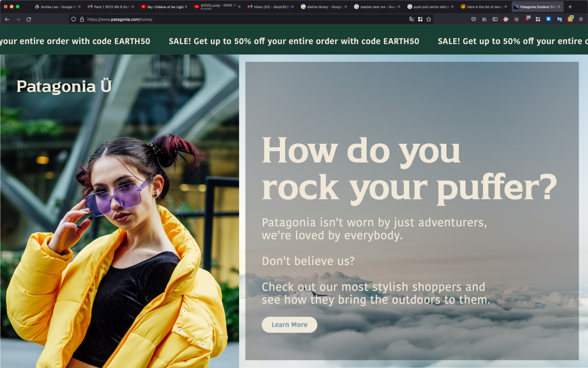The width and height of the screenshot is (588, 368).
Task: Click the Learn More button
Action: click(x=289, y=325)
